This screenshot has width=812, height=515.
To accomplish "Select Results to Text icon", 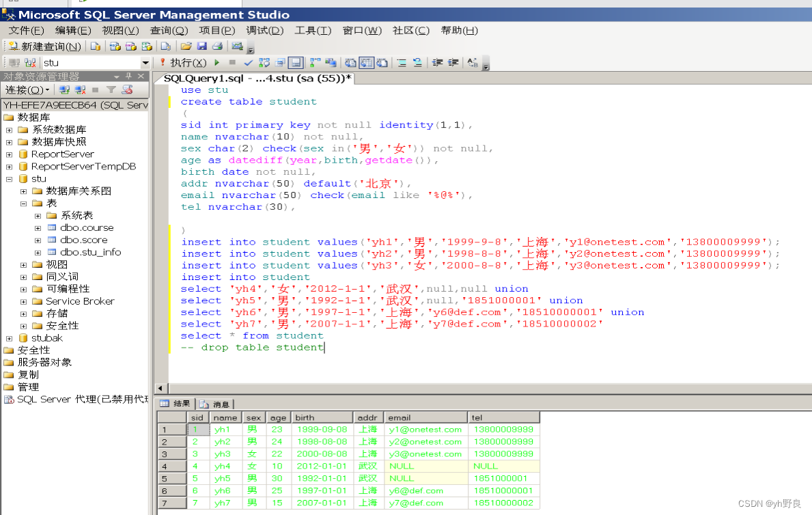I will pos(350,63).
